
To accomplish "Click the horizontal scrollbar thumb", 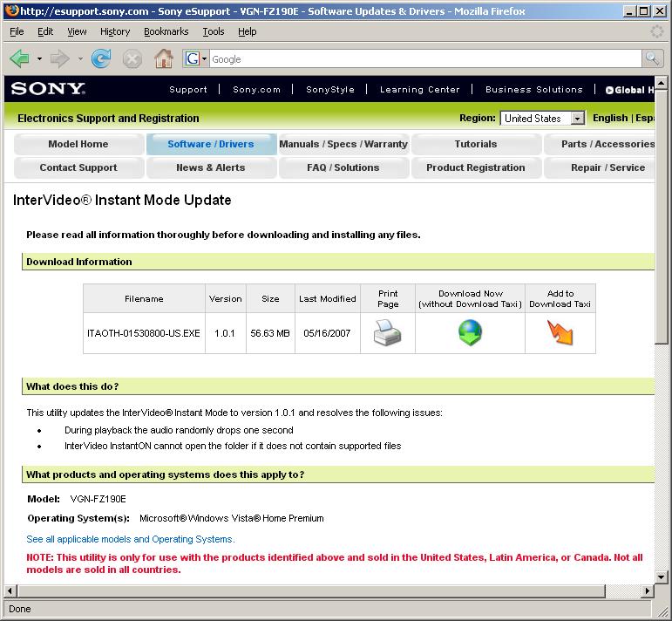I will tap(311, 591).
